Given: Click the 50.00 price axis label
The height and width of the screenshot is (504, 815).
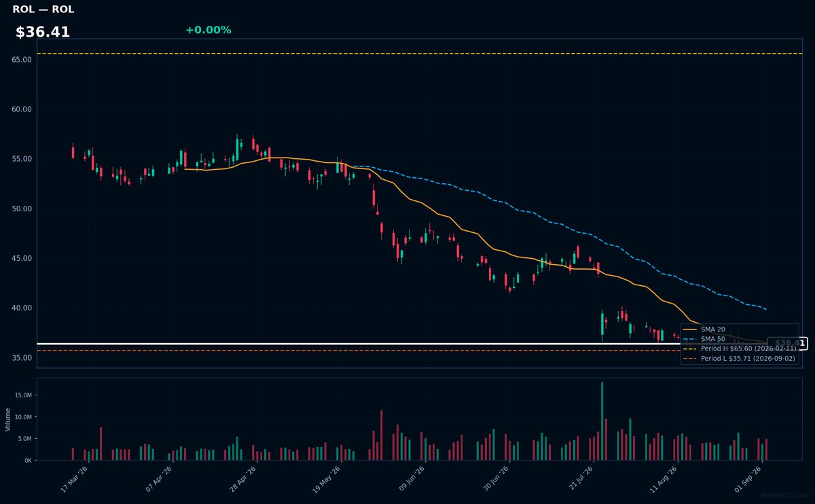Looking at the screenshot, I should tap(22, 209).
